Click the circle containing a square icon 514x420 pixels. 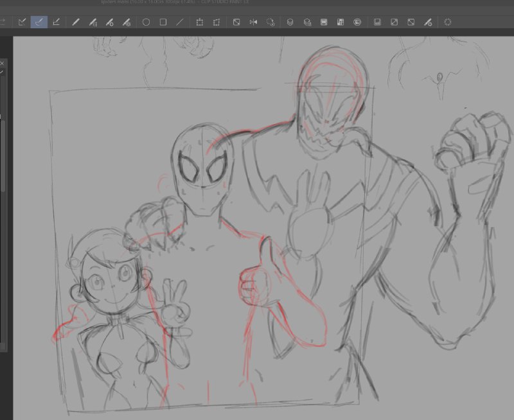(357, 22)
